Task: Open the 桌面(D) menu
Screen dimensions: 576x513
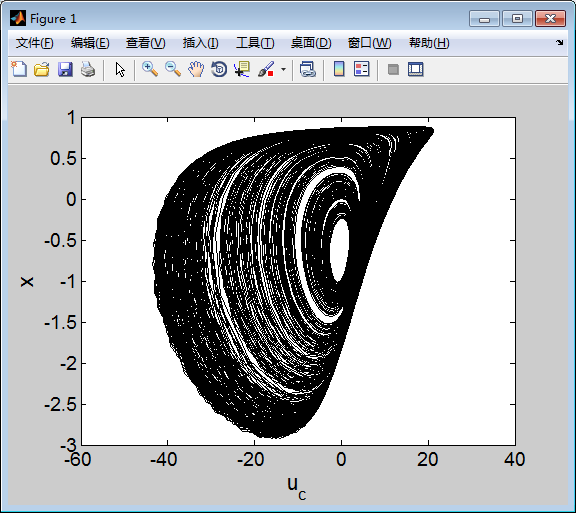Action: click(311, 43)
